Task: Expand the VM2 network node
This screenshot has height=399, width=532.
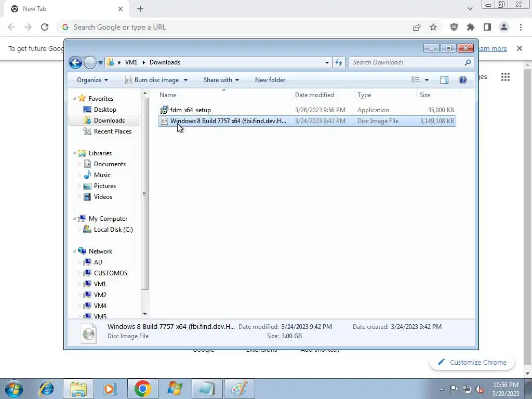Action: click(x=79, y=295)
